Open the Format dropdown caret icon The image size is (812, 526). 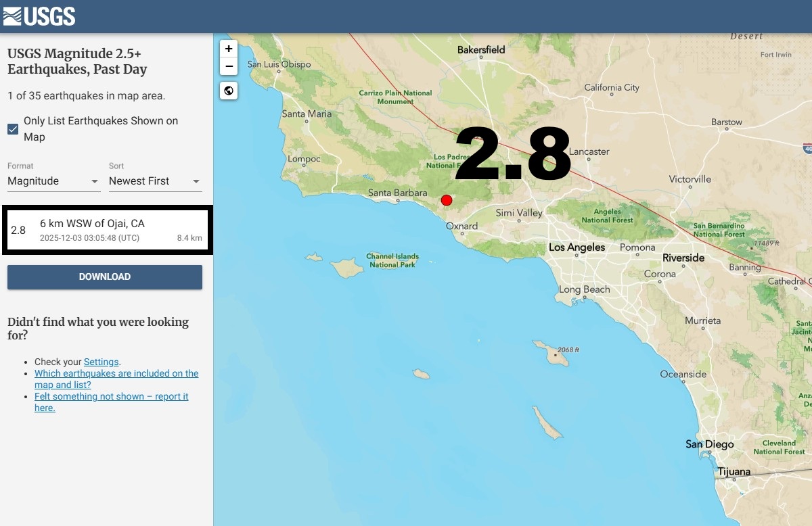pyautogui.click(x=94, y=183)
